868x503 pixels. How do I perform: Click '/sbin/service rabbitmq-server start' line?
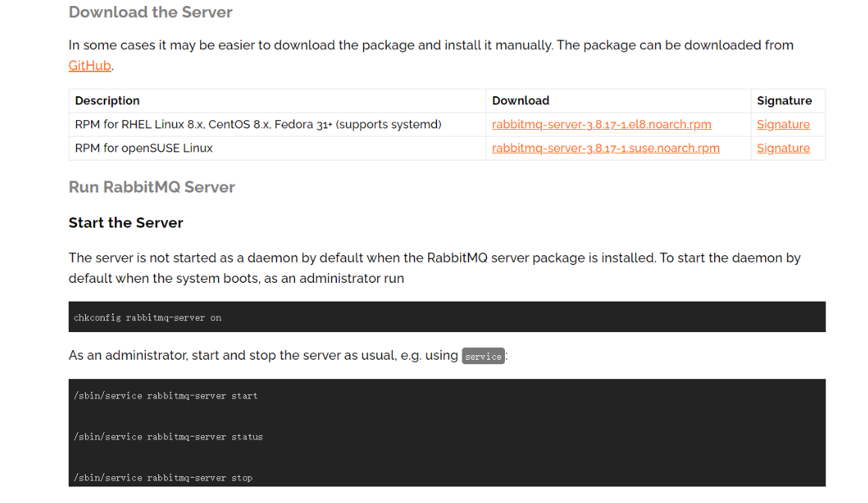pyautogui.click(x=166, y=396)
